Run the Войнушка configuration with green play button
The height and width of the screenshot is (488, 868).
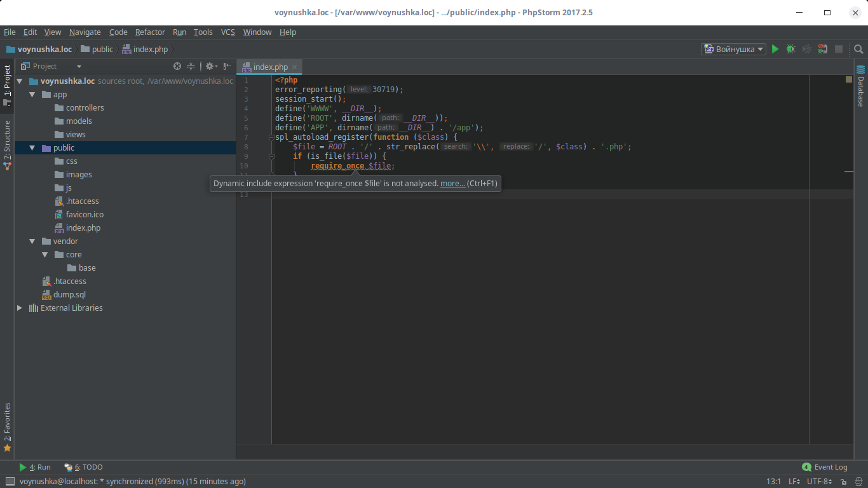pos(775,49)
